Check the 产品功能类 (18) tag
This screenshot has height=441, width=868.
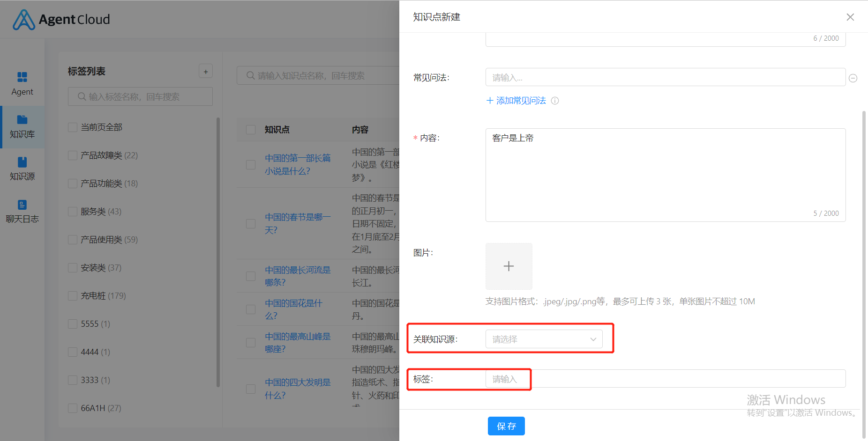click(x=73, y=184)
